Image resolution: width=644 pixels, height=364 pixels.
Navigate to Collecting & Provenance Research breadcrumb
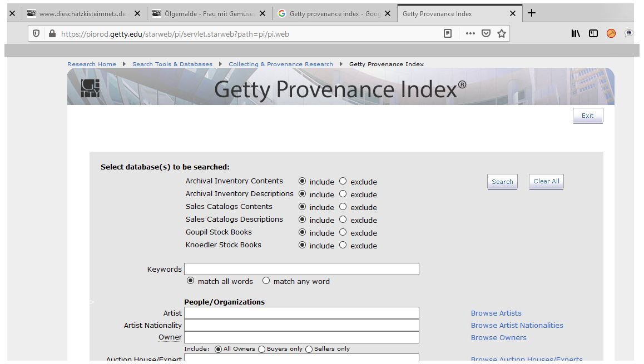pos(280,64)
